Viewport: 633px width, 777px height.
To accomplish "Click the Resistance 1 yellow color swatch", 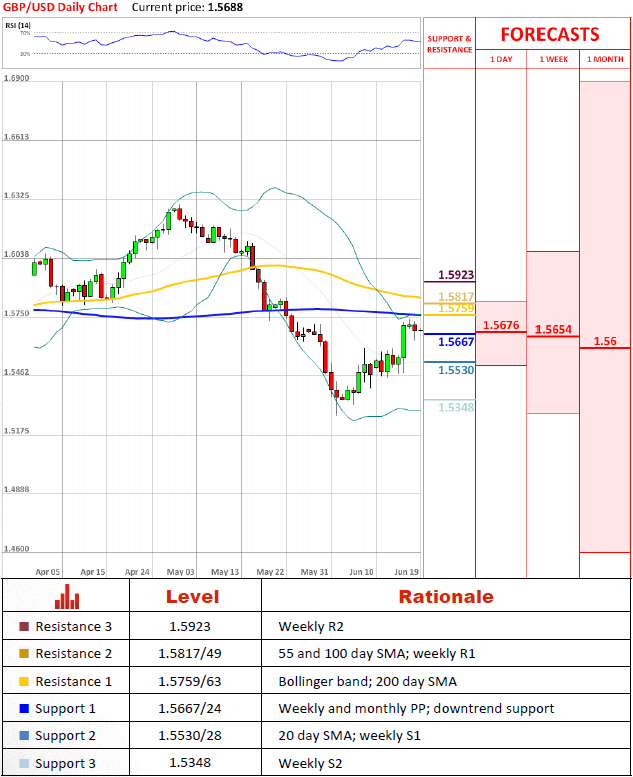I will pyautogui.click(x=24, y=681).
